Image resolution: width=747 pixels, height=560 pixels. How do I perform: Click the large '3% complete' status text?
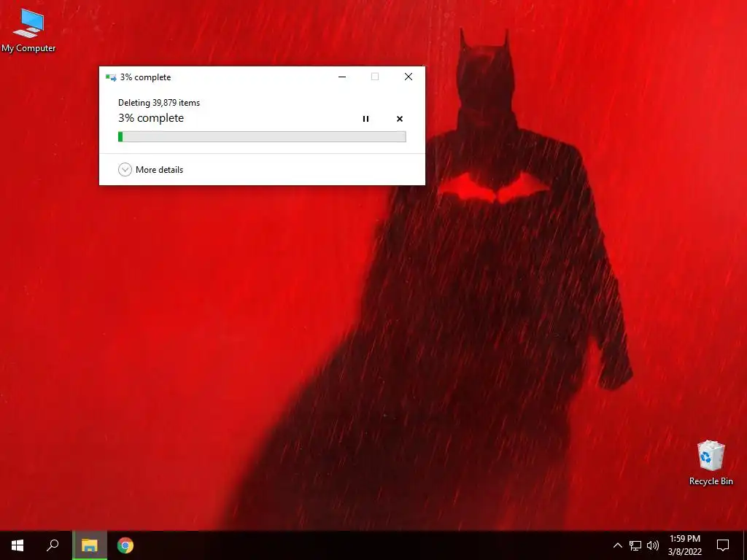coord(151,118)
